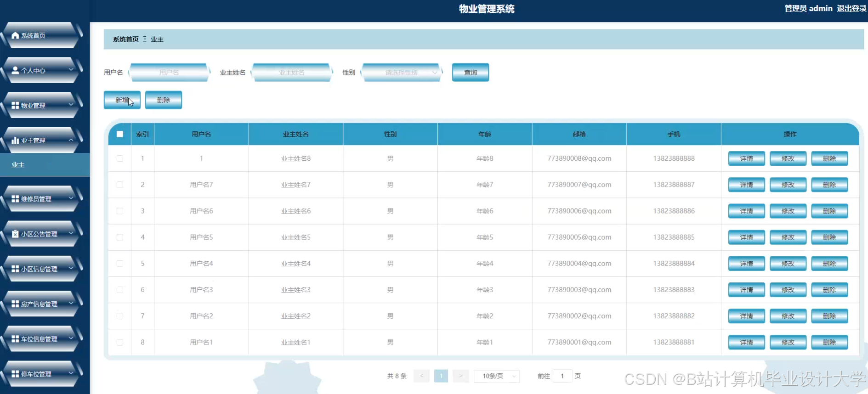Click 系统首页 in the breadcrumb

(126, 39)
